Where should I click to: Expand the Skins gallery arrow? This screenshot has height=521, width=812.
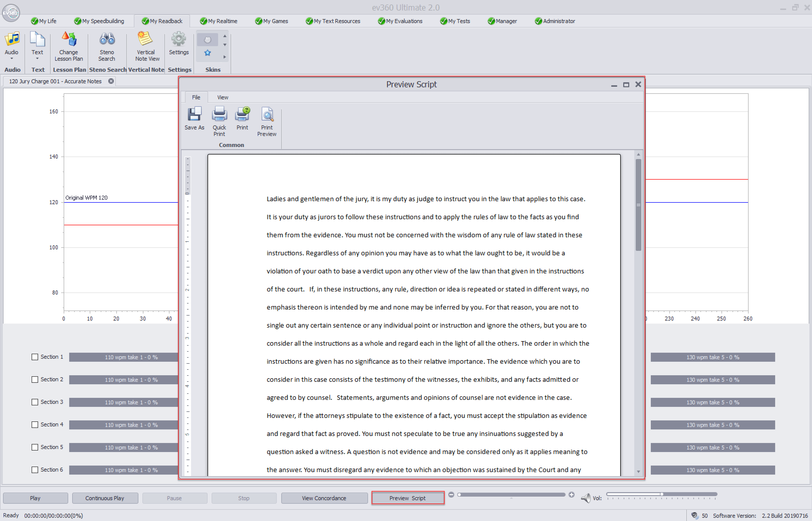(225, 57)
